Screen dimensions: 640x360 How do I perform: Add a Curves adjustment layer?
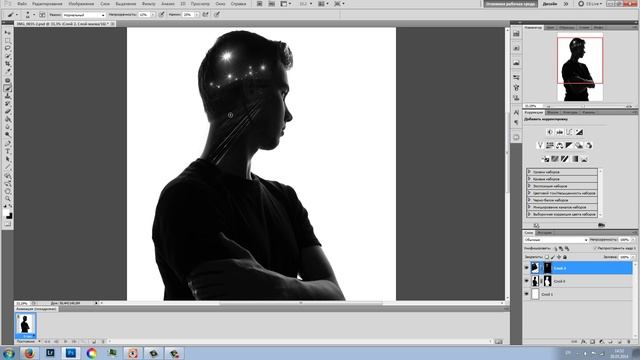[569, 132]
